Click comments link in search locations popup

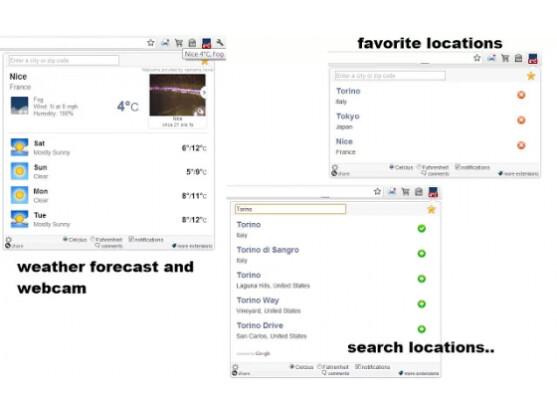[336, 373]
